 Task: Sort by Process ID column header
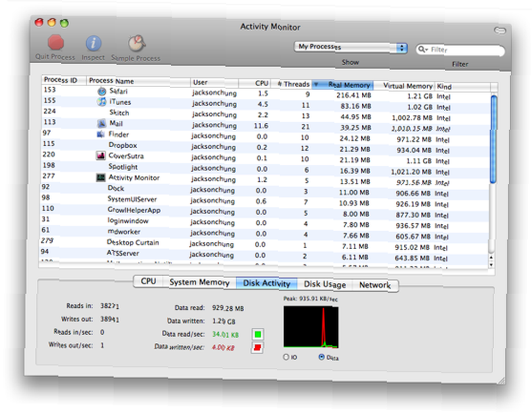[64, 80]
